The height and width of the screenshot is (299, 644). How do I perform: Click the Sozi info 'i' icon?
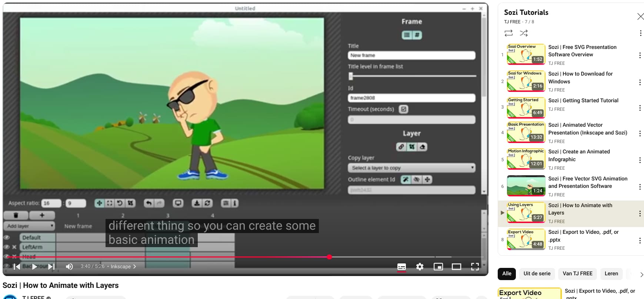pos(234,203)
